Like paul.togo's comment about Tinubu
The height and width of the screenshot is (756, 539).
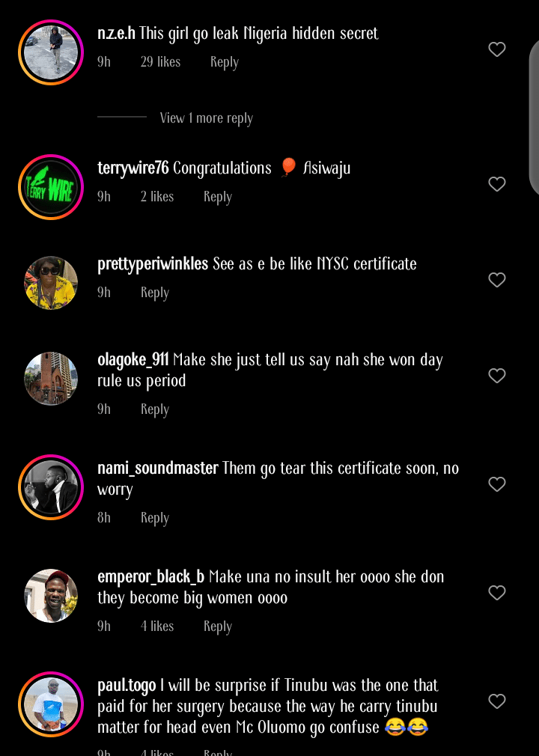497,701
